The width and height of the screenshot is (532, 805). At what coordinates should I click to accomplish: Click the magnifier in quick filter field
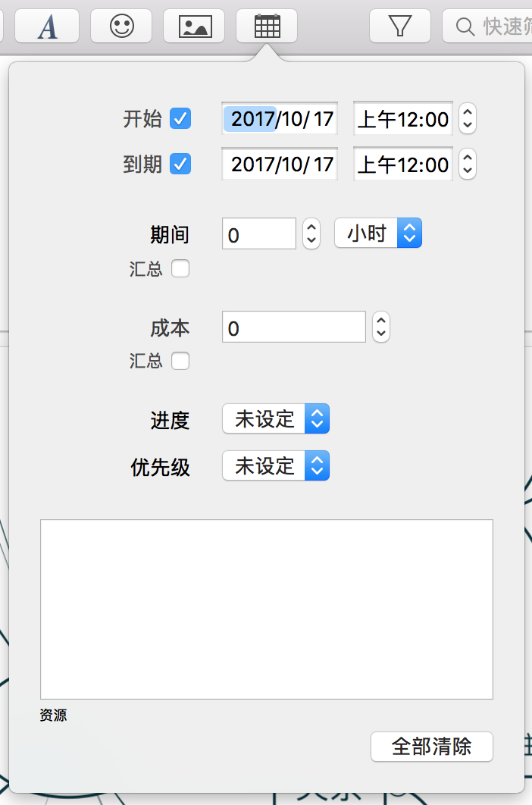click(x=465, y=27)
